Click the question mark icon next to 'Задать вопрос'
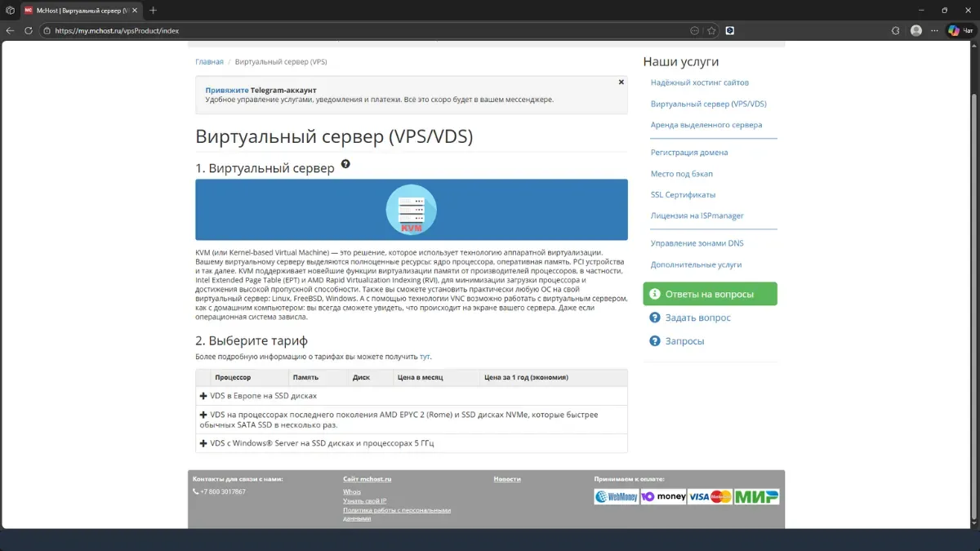Image resolution: width=980 pixels, height=551 pixels. (654, 318)
